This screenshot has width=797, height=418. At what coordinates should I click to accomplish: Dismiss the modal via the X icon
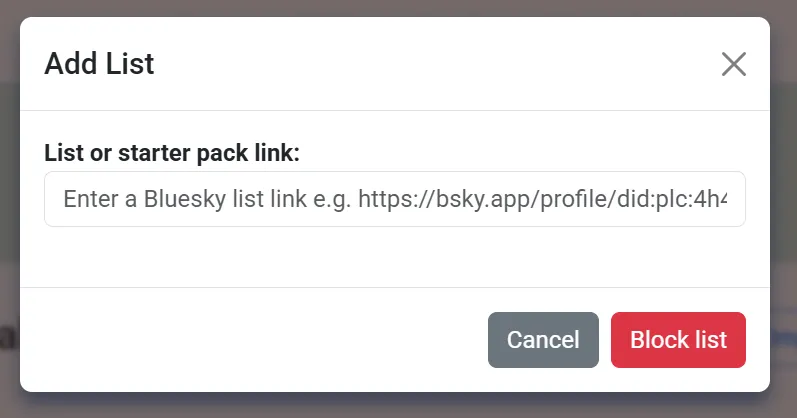pos(734,64)
